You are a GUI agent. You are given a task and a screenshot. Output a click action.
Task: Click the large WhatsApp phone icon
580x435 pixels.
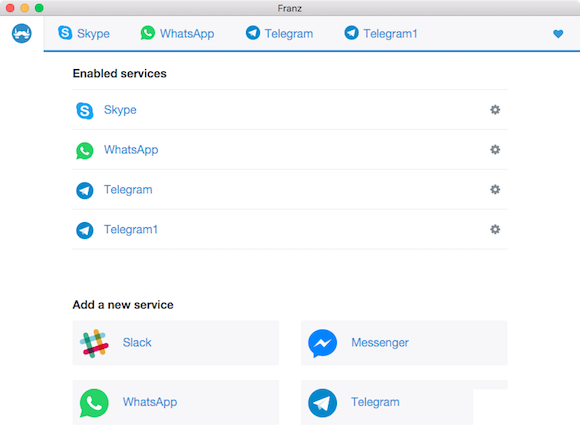pyautogui.click(x=94, y=403)
